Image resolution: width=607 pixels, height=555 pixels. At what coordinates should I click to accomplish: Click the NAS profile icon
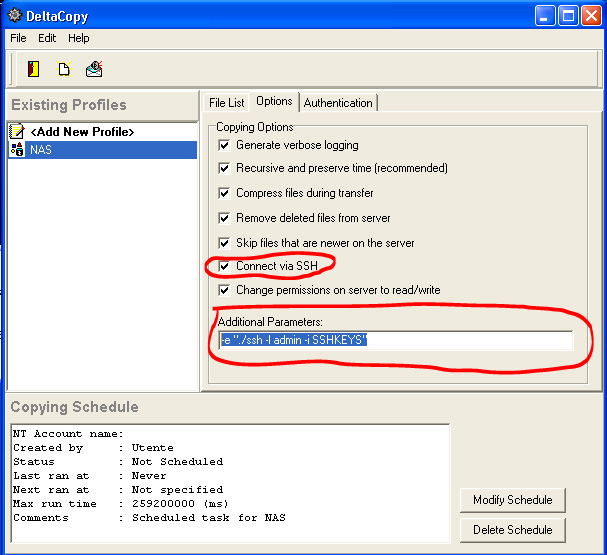coord(17,149)
